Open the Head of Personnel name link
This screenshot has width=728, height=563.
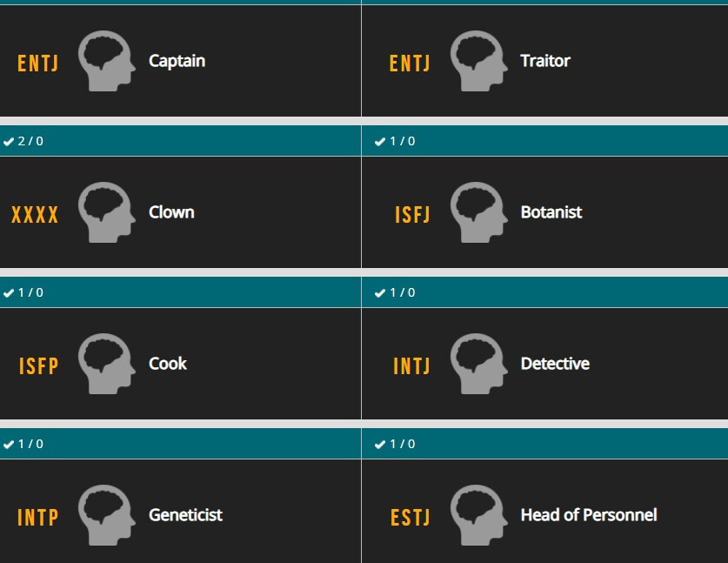click(589, 514)
